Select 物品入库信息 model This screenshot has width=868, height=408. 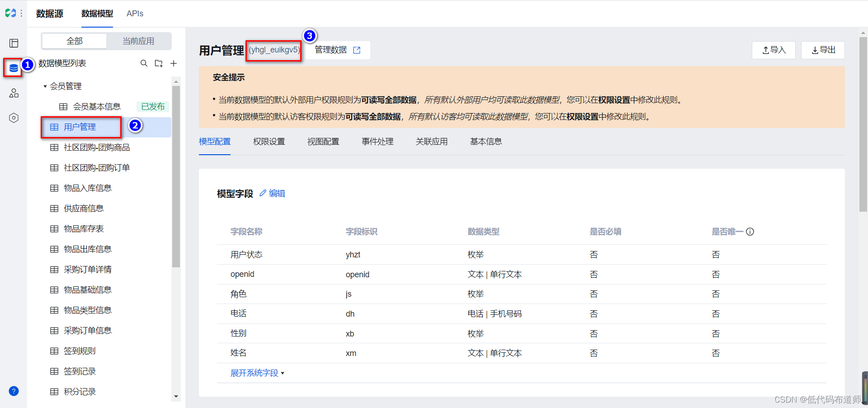pyautogui.click(x=88, y=188)
